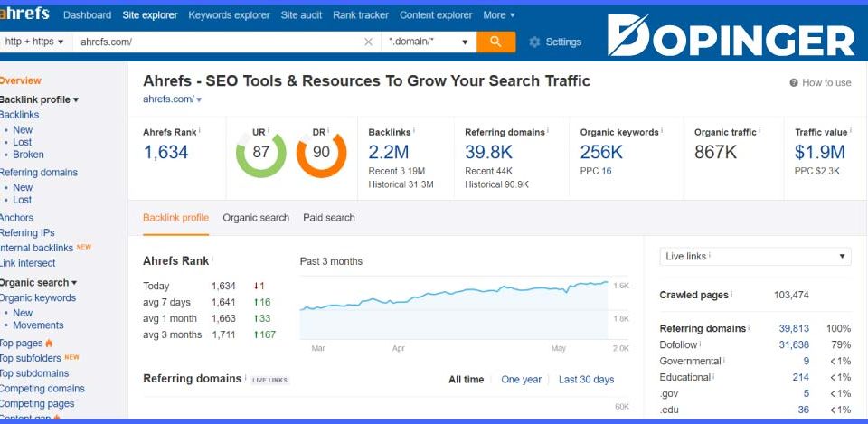Screen dimensions: 868x424
Task: Click Crawled pages value 103,474
Action: coord(791,295)
